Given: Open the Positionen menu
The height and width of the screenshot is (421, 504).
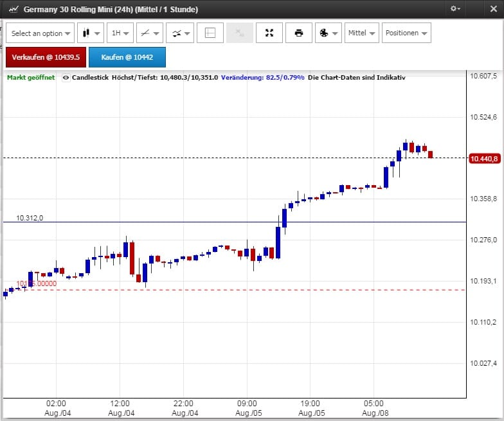Looking at the screenshot, I should coord(406,33).
